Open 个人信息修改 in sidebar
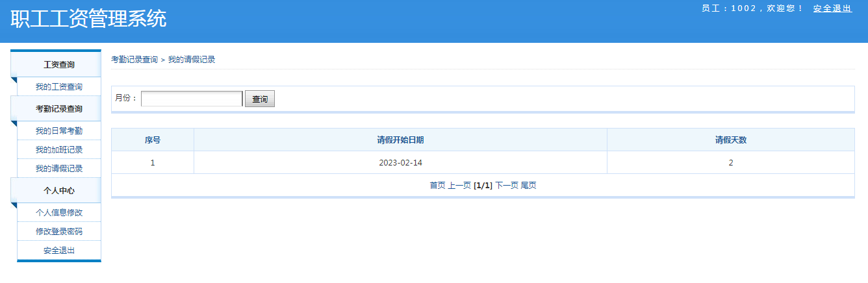The width and height of the screenshot is (868, 283). [x=59, y=212]
